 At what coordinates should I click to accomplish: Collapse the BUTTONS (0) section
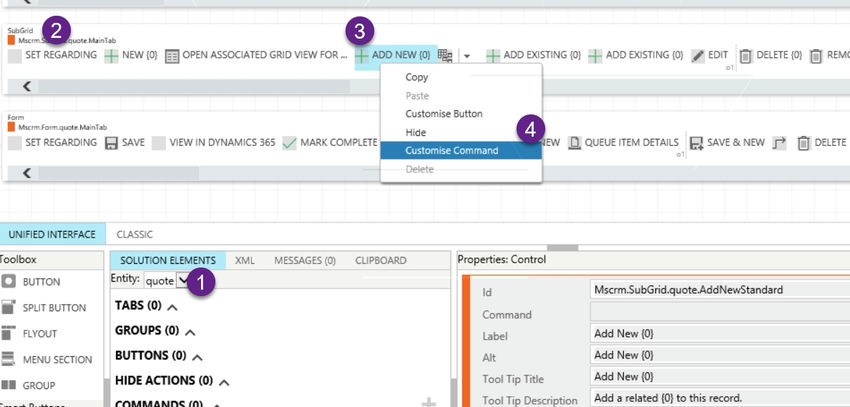[x=197, y=358]
